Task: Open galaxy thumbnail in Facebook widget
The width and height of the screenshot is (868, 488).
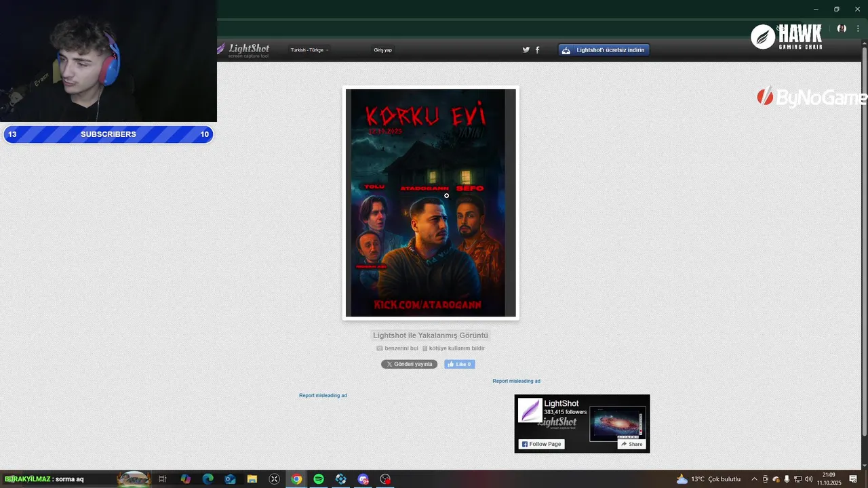Action: (x=617, y=424)
